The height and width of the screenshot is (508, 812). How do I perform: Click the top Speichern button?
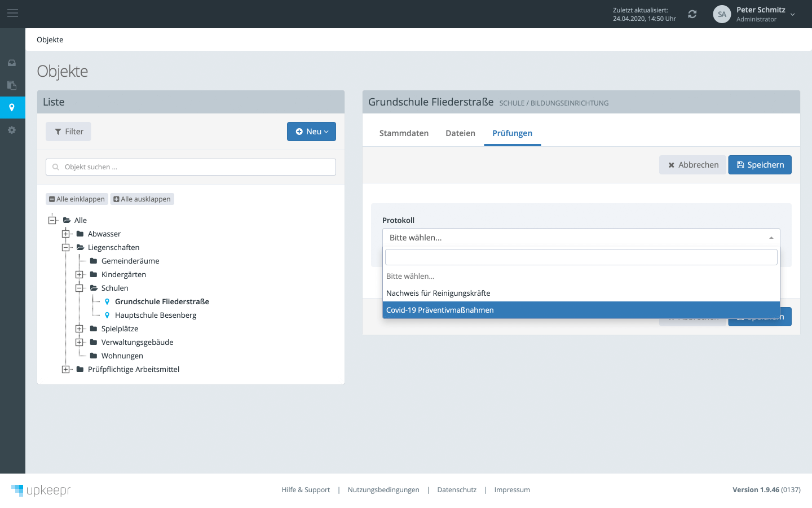point(760,165)
